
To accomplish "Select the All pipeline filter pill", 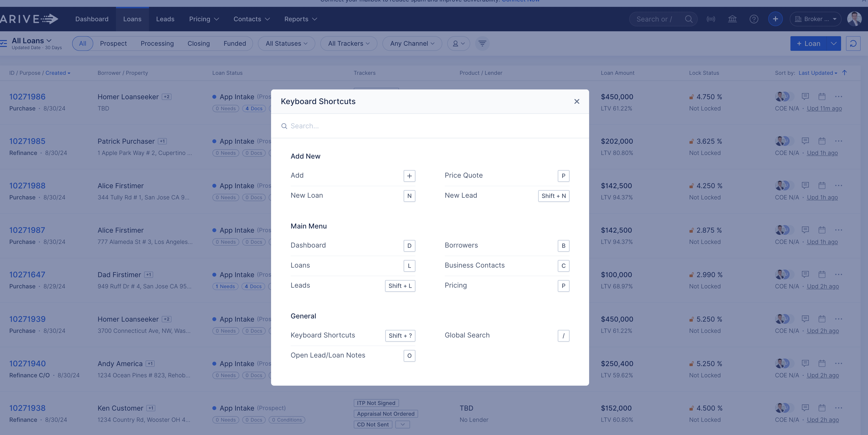I will tap(82, 43).
